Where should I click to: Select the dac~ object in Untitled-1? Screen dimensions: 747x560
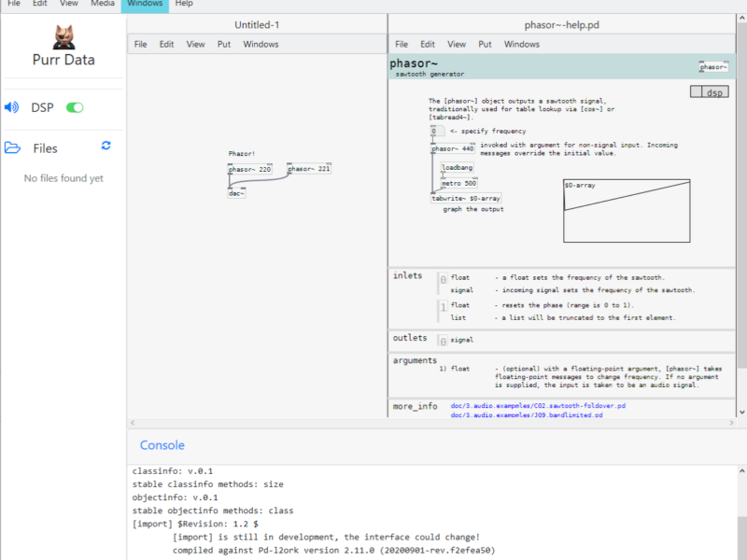pos(236,193)
